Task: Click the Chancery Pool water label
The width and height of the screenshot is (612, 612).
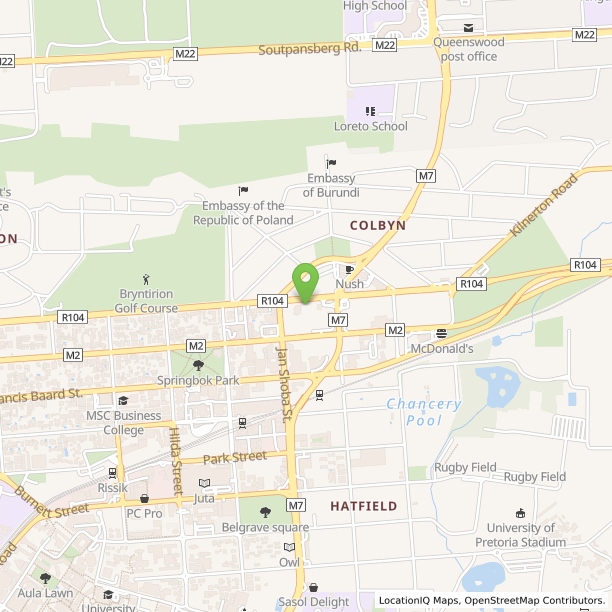Action: (x=424, y=412)
